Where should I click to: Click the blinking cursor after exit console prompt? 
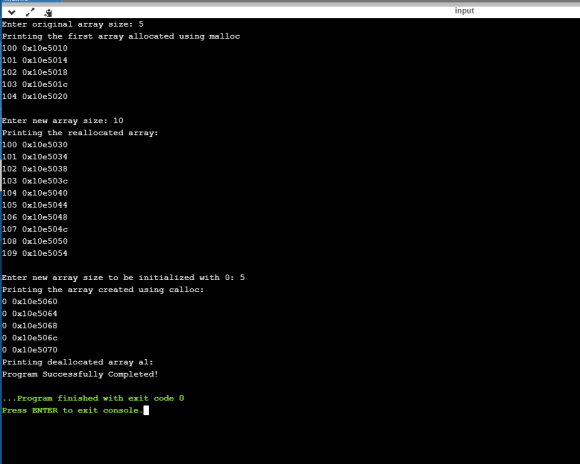(x=146, y=410)
